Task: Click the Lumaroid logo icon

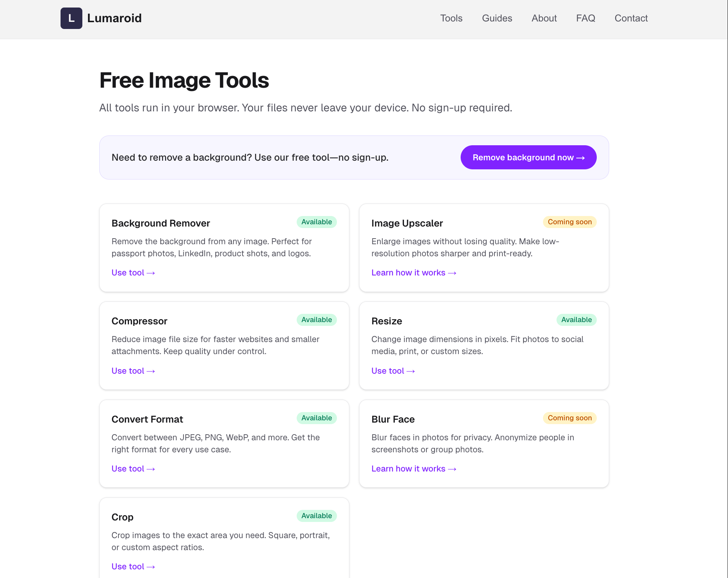Action: pyautogui.click(x=71, y=18)
